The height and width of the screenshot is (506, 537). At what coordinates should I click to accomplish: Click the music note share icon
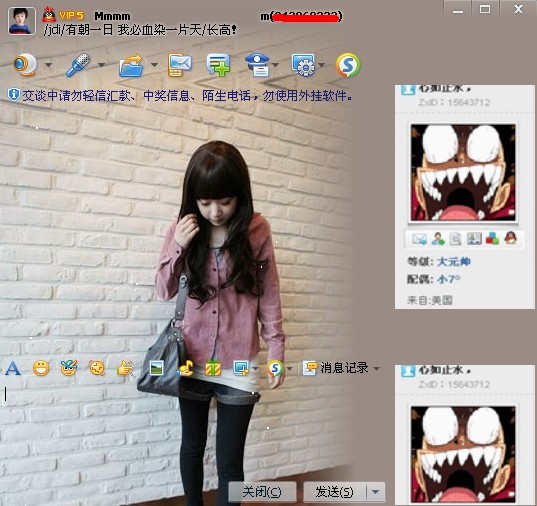(x=186, y=369)
